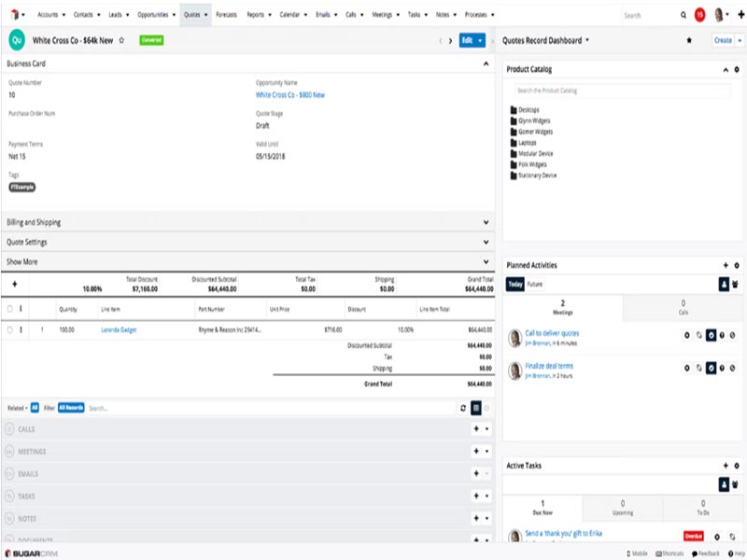Mark 'Call to deliver quotes' meeting held
Viewport: 747px width, 560px height.
point(711,334)
